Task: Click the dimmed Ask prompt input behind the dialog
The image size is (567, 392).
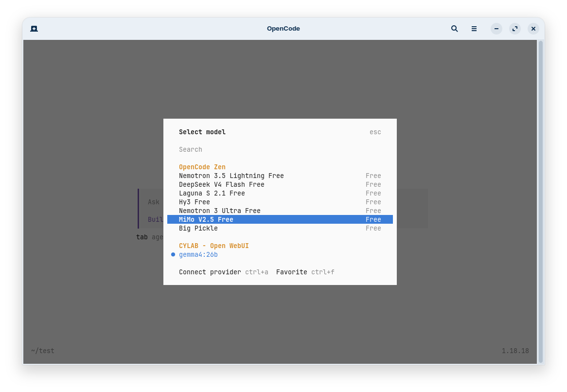Action: (x=153, y=202)
